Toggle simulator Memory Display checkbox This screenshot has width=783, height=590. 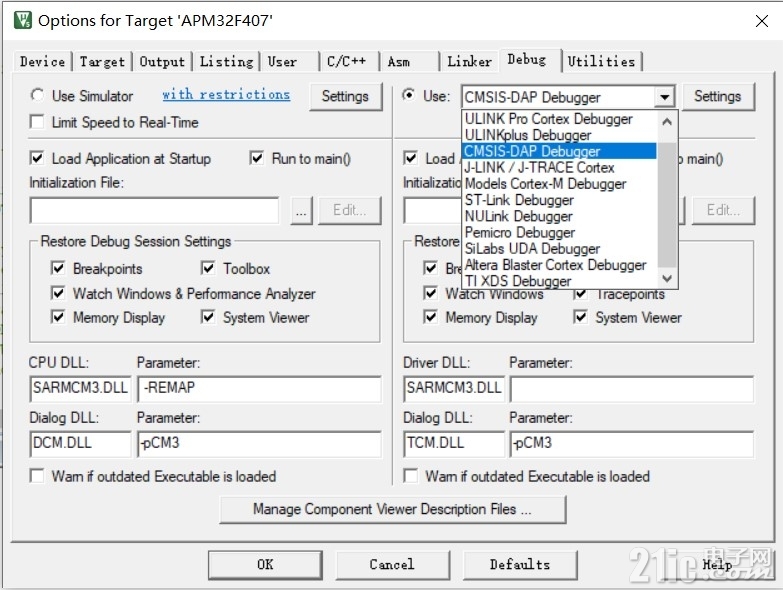pos(58,317)
